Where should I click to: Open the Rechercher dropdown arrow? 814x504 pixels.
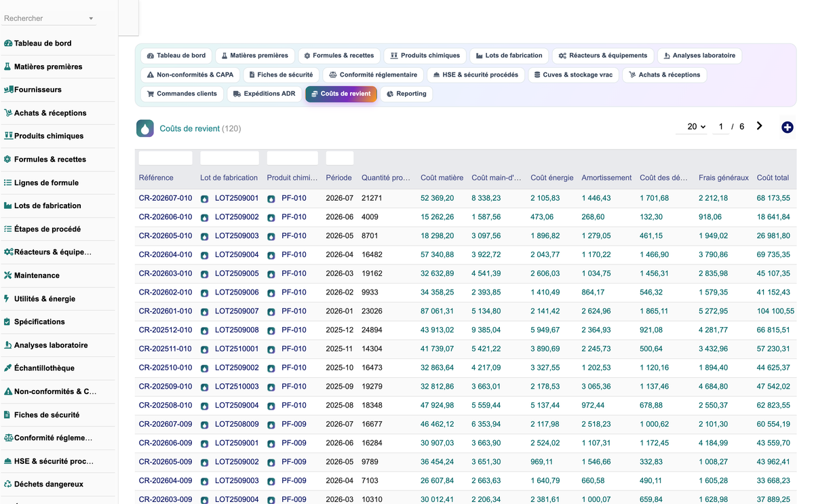point(91,18)
